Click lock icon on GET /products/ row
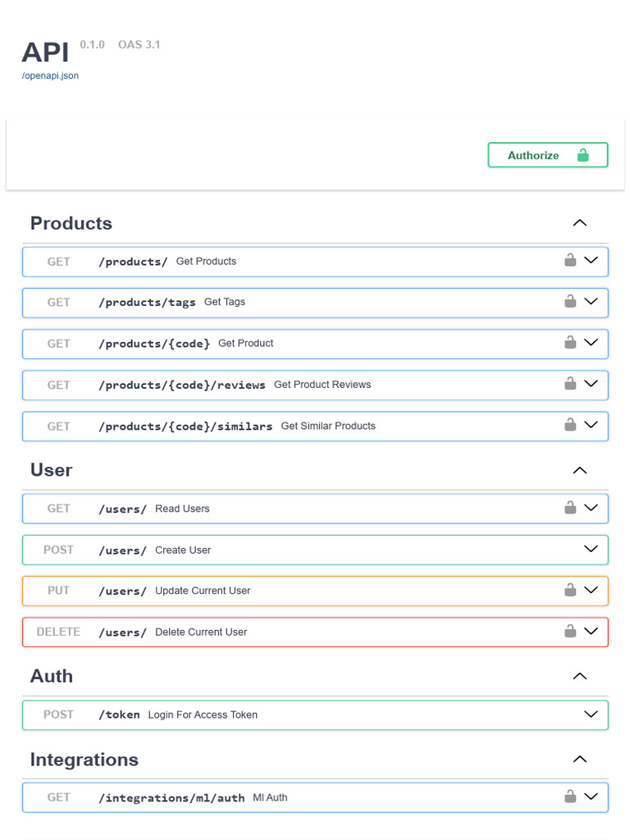 (570, 260)
